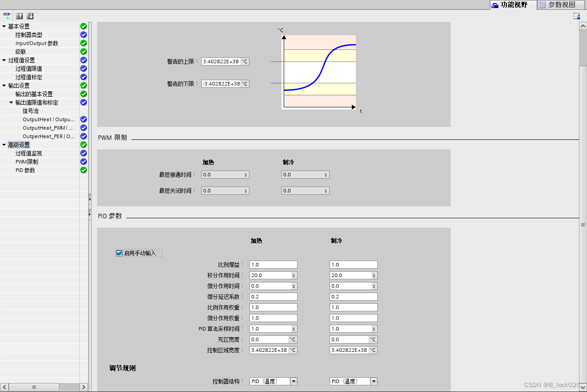Image resolution: width=587 pixels, height=392 pixels.
Task: Select 过程值标定 tree entry
Action: coord(29,77)
